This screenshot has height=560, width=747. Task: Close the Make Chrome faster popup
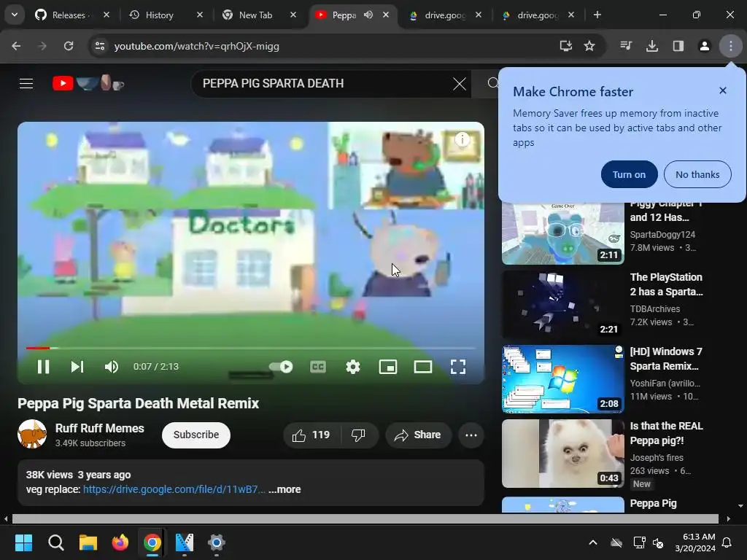723,90
